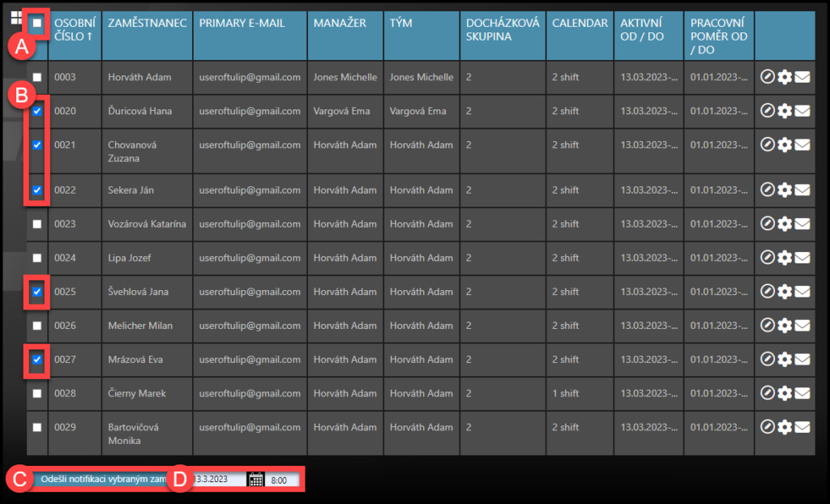
Task: Click envelope icon for Mrázová Eva
Action: (802, 360)
